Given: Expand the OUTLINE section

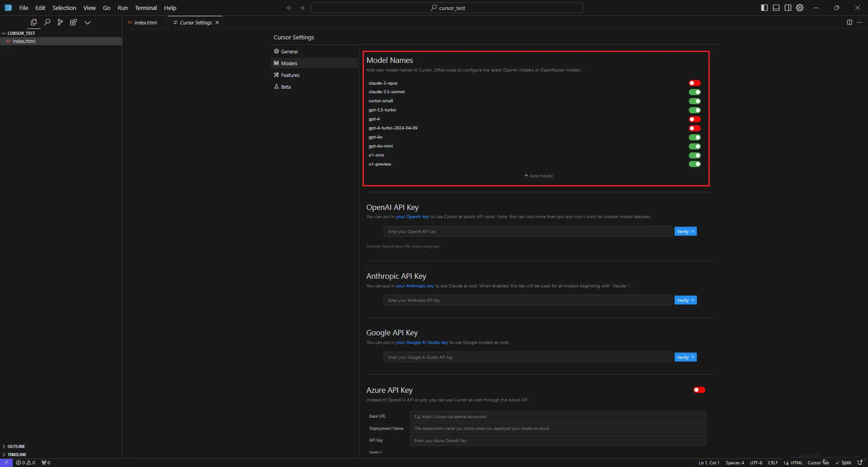Looking at the screenshot, I should coord(16,446).
